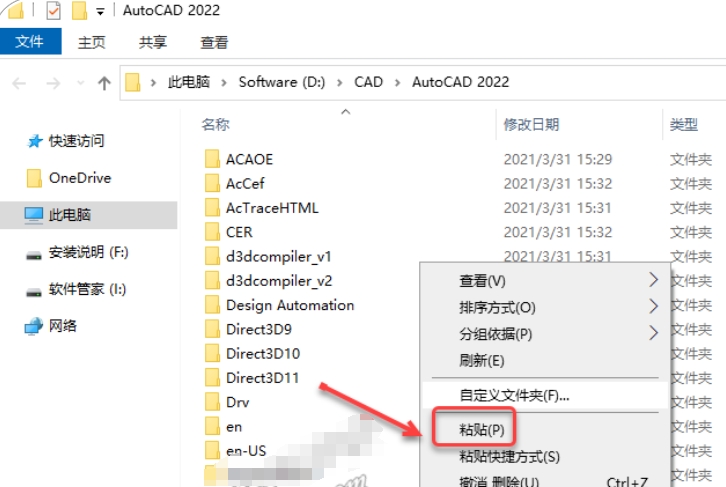Viewport: 726px width, 487px height.
Task: Click the OneDrive folder icon
Action: tap(34, 178)
